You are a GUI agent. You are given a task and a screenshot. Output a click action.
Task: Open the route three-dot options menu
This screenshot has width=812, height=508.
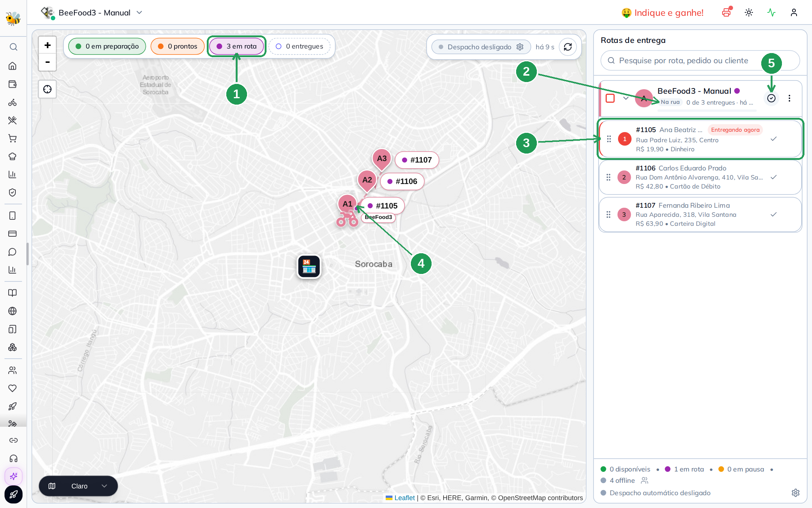[789, 98]
